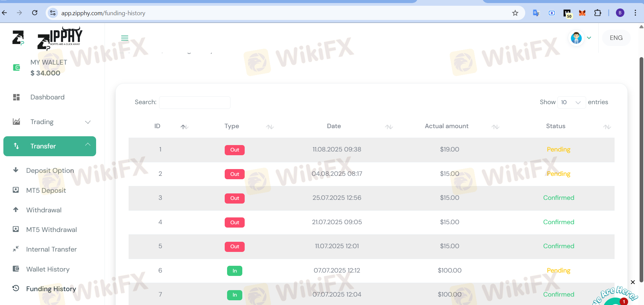Switch language using ENG button
Screen dimensions: 644x305
616,38
